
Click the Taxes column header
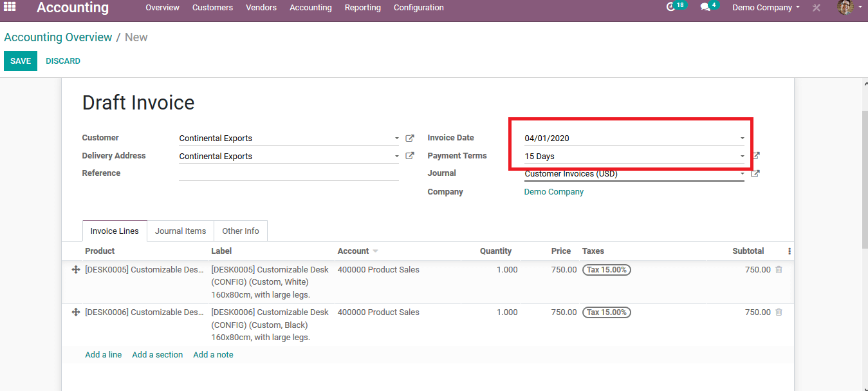(x=593, y=251)
